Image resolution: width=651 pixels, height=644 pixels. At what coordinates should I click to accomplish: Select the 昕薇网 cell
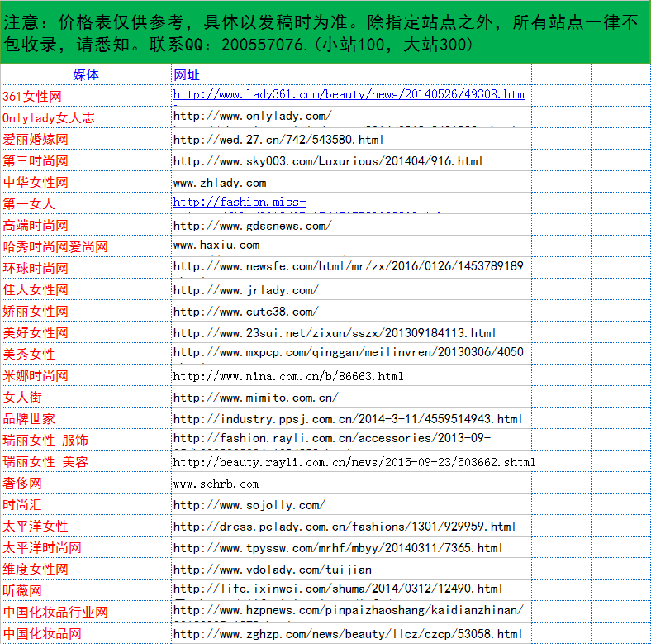point(86,591)
